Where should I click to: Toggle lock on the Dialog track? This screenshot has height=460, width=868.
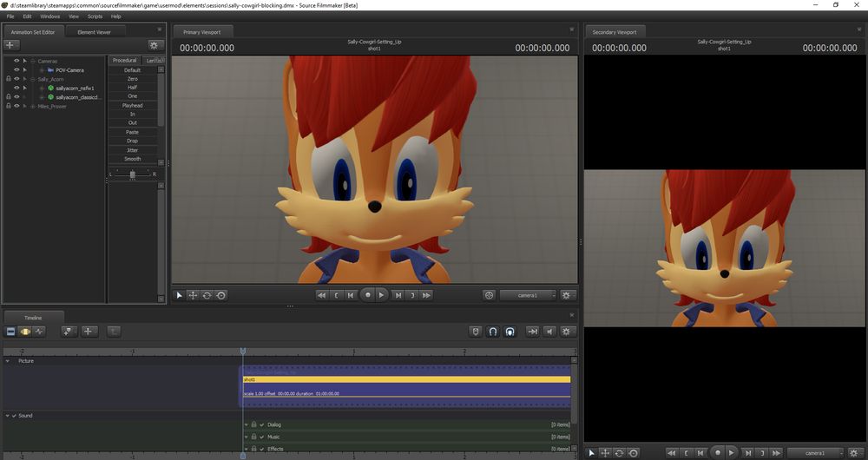(254, 424)
